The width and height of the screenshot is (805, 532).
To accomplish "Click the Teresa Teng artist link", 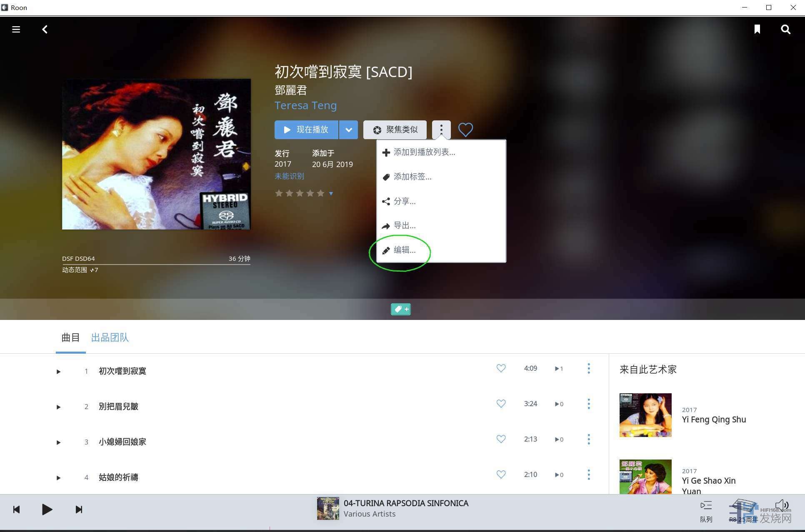I will (305, 105).
